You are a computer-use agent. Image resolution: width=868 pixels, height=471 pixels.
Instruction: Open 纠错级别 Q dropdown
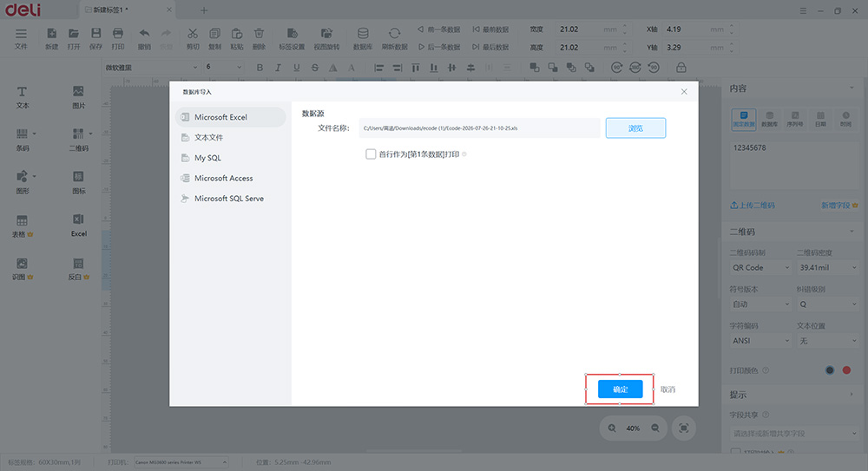point(827,304)
